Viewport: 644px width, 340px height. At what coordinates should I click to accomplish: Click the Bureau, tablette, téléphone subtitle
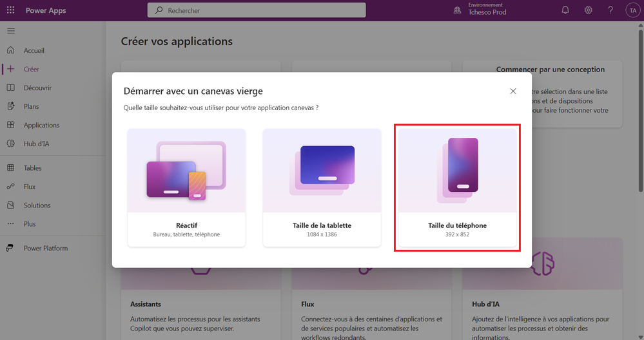point(186,234)
